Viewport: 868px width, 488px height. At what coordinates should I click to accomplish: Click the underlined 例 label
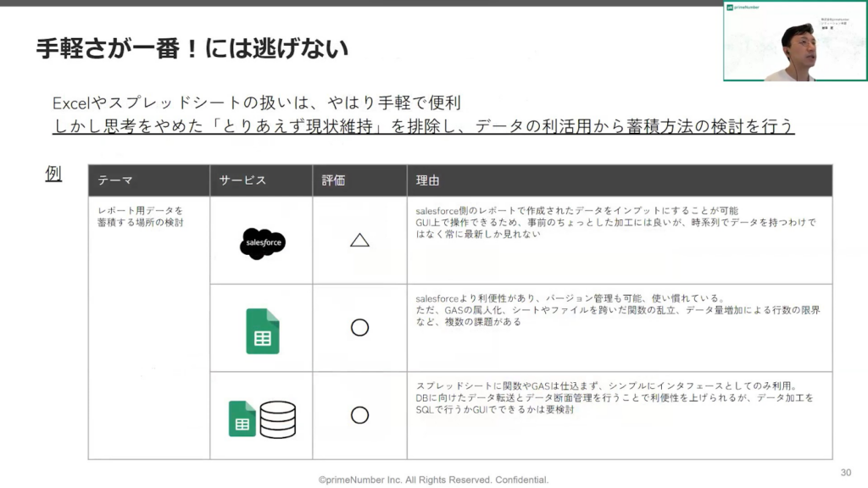(x=53, y=173)
